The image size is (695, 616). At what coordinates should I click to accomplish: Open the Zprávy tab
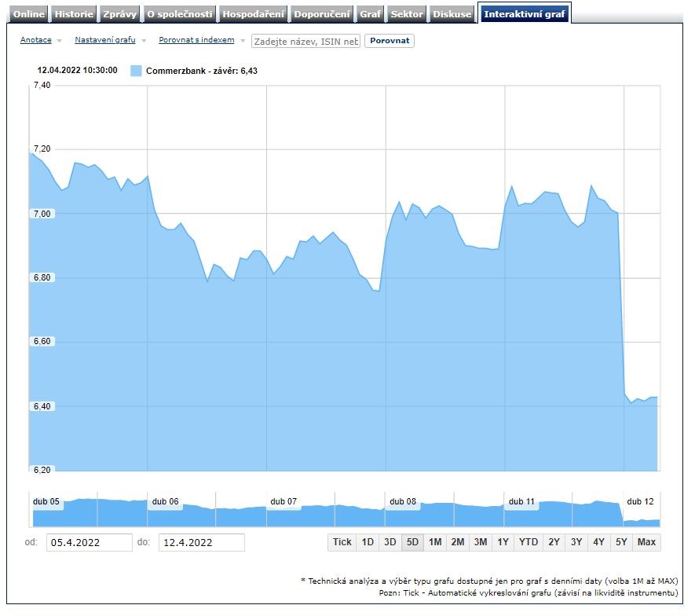coord(120,14)
